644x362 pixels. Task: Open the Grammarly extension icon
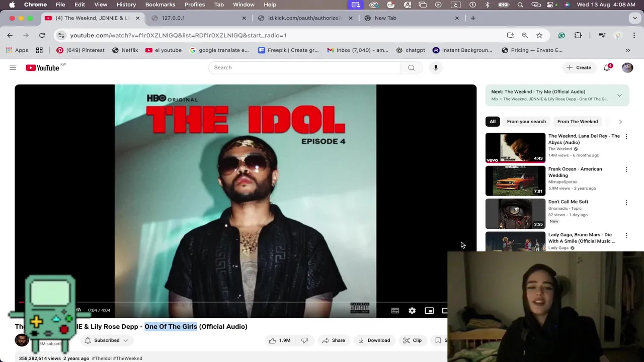[561, 35]
